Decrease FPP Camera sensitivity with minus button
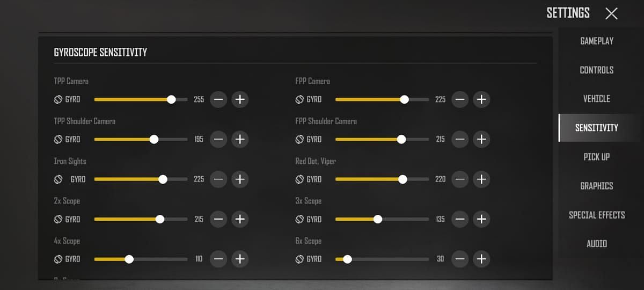Viewport: 644px width, 290px height. 460,99
